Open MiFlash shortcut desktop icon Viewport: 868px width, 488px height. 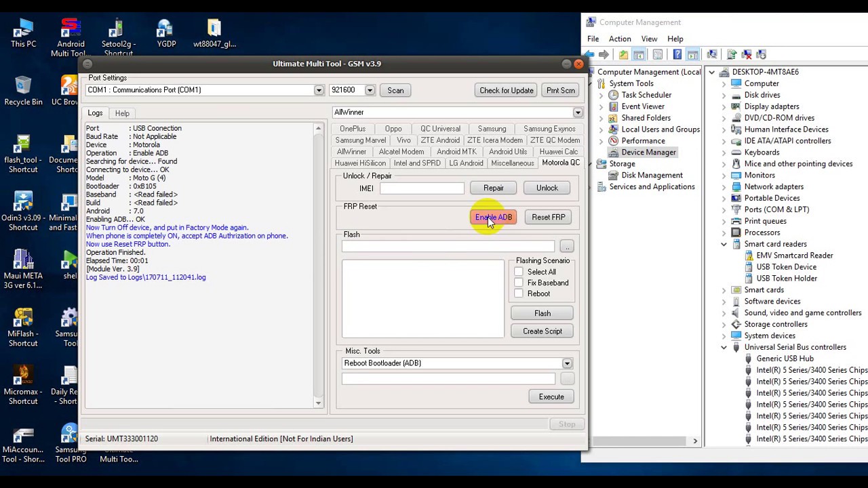(23, 327)
